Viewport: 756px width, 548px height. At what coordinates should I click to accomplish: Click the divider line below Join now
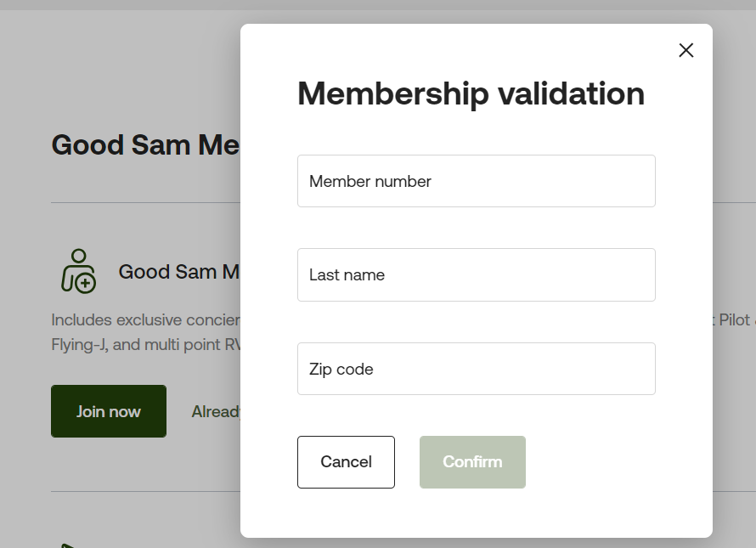pos(144,491)
